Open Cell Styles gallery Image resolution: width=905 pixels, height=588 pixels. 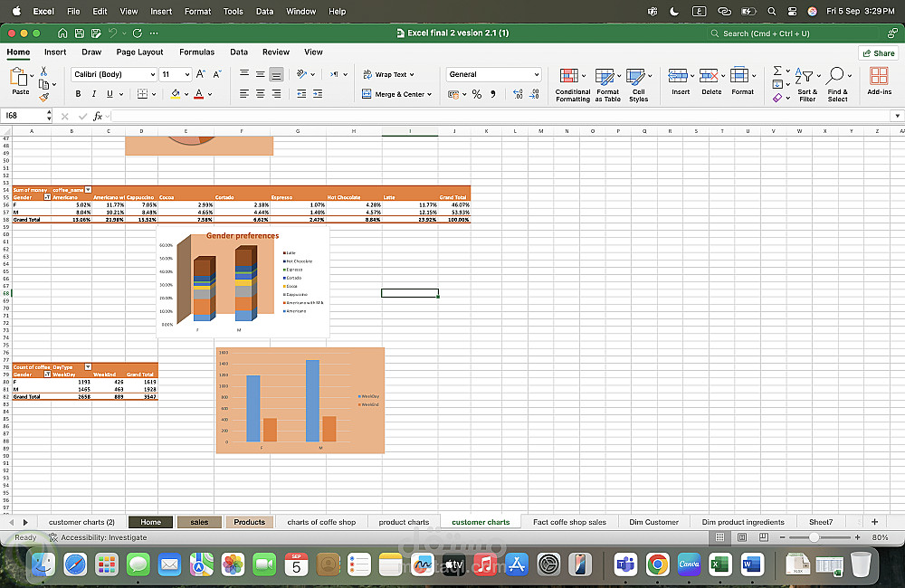(638, 85)
